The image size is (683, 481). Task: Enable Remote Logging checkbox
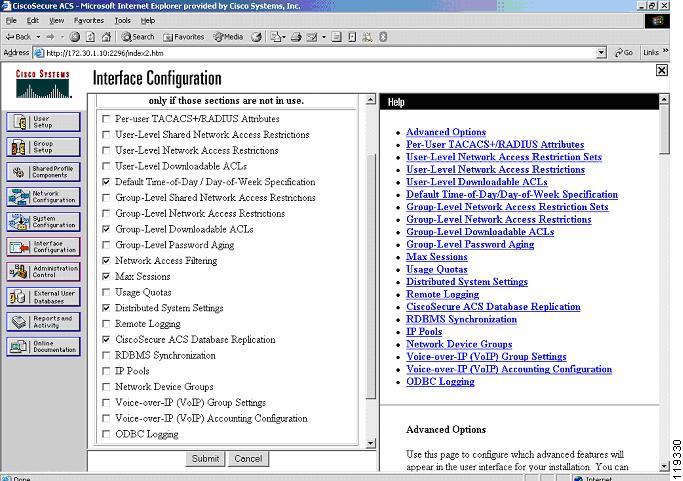pyautogui.click(x=106, y=324)
